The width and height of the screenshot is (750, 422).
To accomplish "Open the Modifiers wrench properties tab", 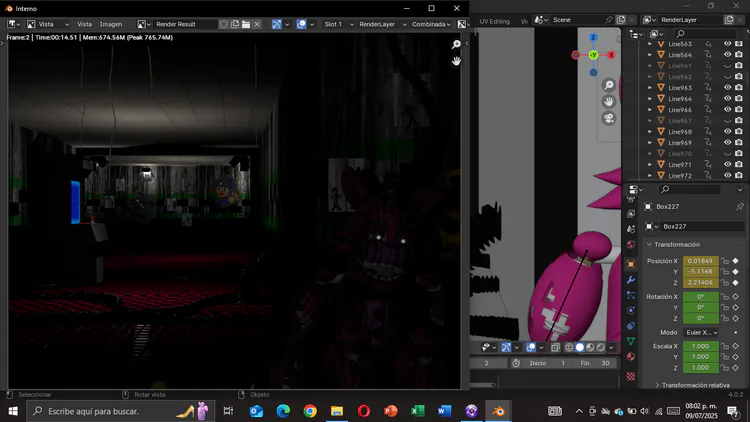I will (x=630, y=280).
